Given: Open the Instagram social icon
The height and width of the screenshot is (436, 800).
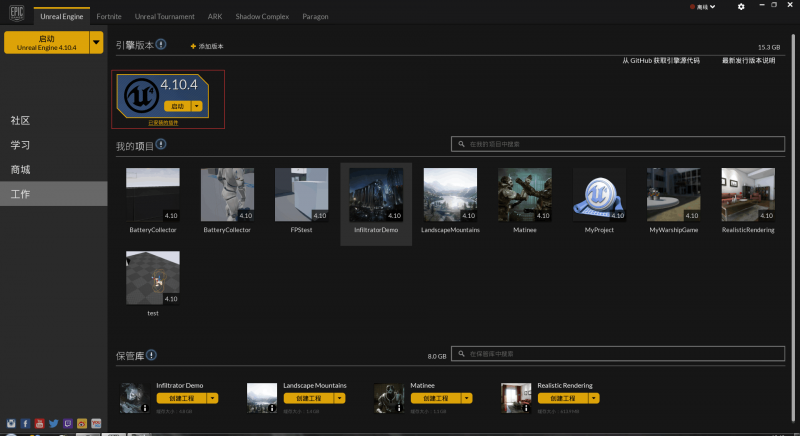Looking at the screenshot, I should (x=11, y=423).
